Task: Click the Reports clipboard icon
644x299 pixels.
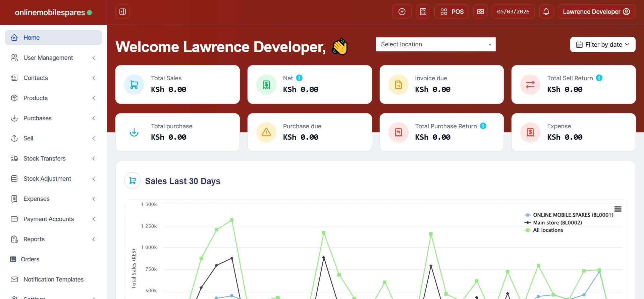Action: coord(14,239)
